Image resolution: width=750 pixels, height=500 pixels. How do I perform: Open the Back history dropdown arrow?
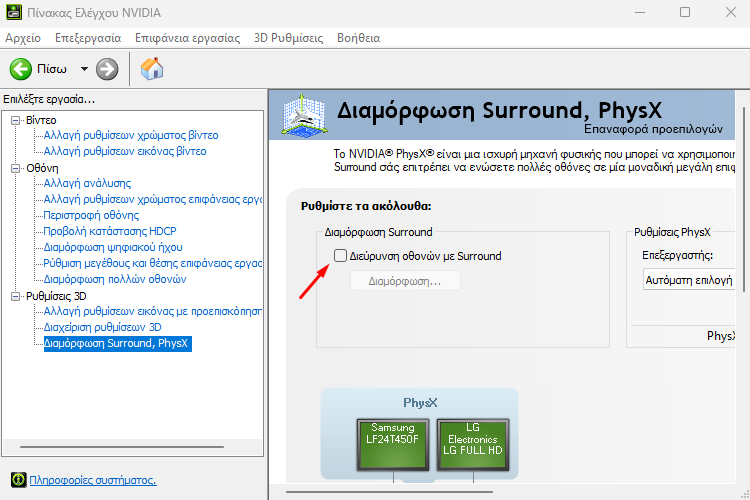pos(84,69)
